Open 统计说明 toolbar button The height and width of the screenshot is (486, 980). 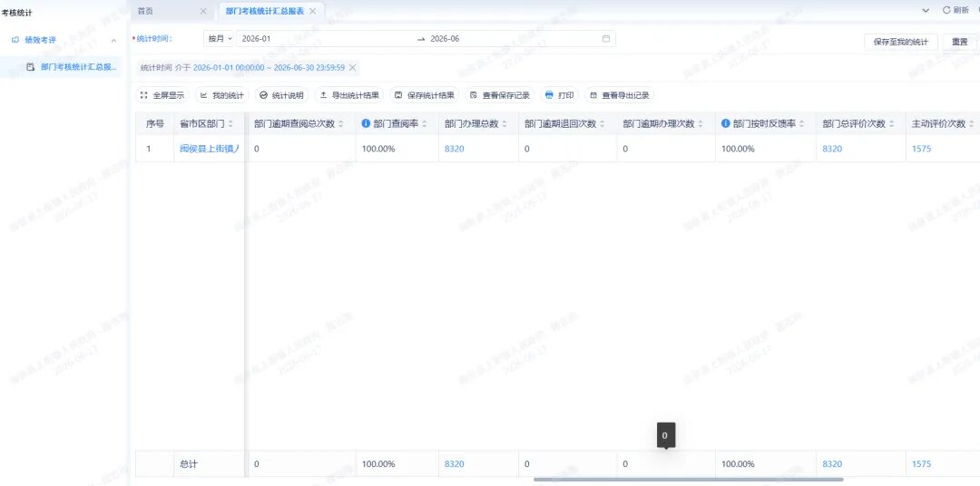(x=282, y=95)
